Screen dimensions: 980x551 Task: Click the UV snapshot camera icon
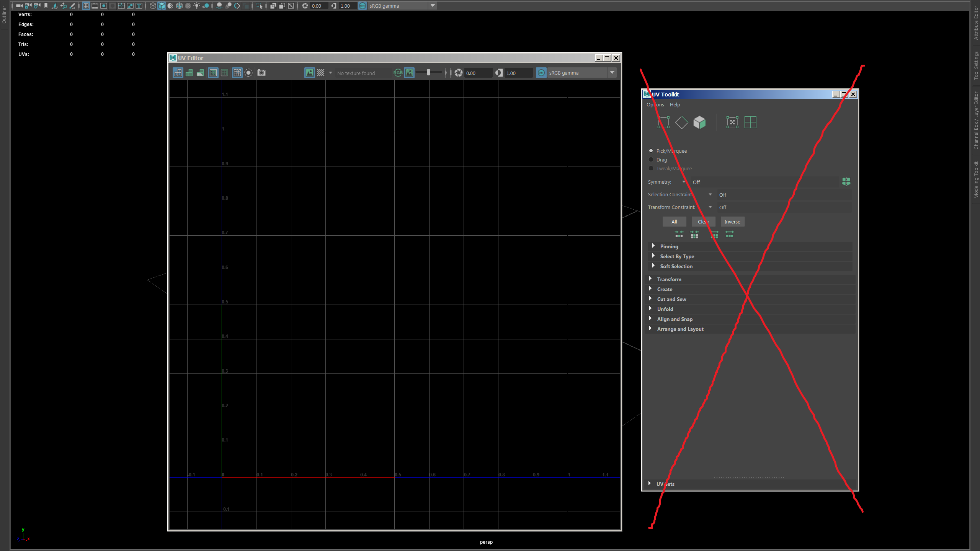(261, 73)
